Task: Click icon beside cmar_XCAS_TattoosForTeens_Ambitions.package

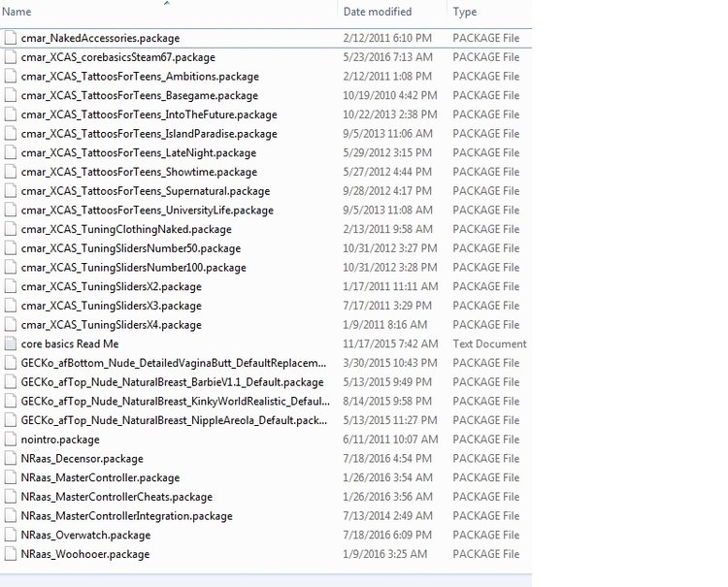Action: point(11,76)
